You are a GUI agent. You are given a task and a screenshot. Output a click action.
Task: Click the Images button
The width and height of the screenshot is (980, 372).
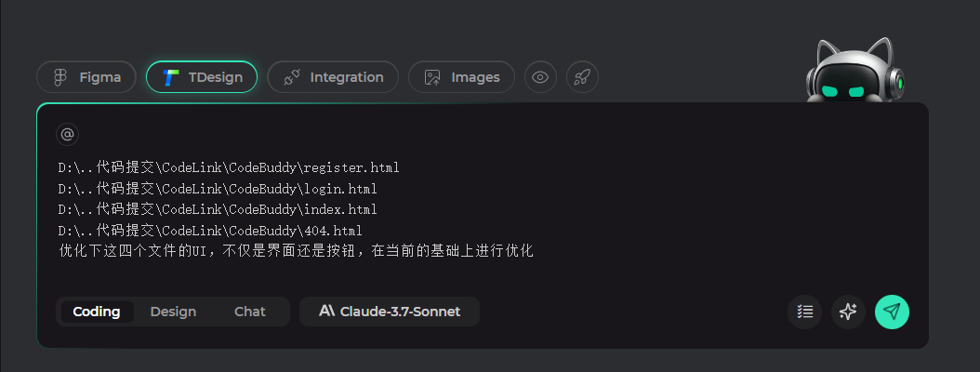(x=461, y=77)
